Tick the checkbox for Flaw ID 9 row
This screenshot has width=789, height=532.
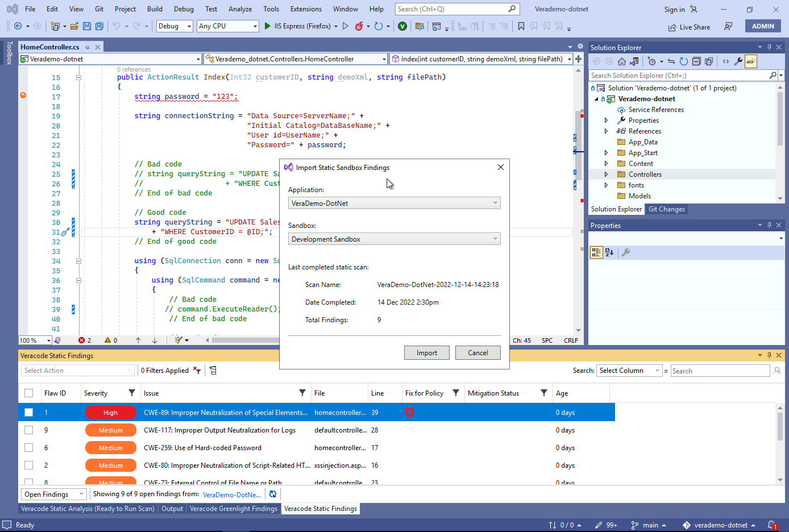click(28, 430)
